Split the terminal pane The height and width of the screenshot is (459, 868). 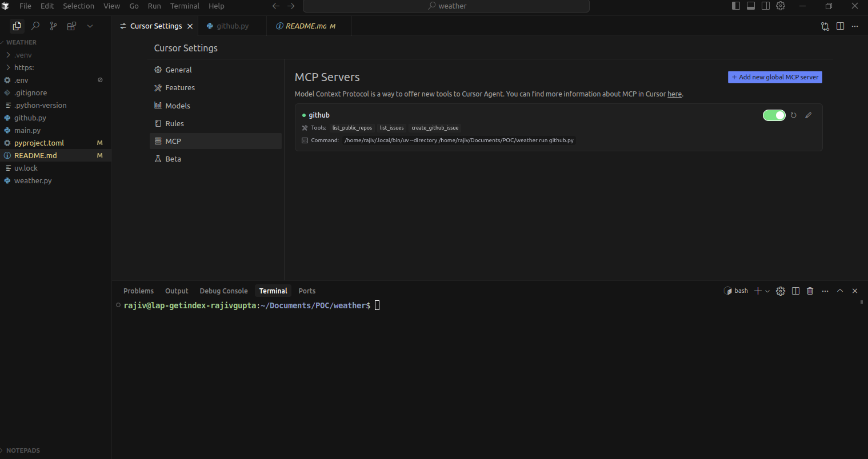[795, 291]
